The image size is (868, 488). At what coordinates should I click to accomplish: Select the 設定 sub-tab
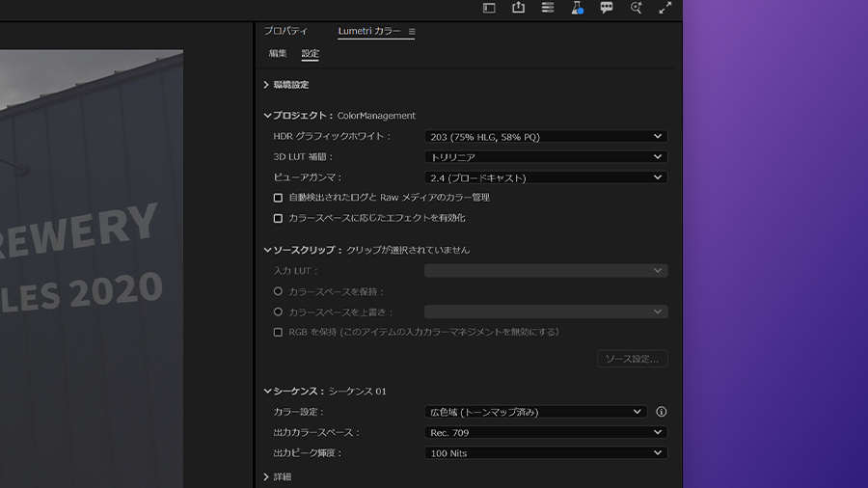pyautogui.click(x=310, y=54)
